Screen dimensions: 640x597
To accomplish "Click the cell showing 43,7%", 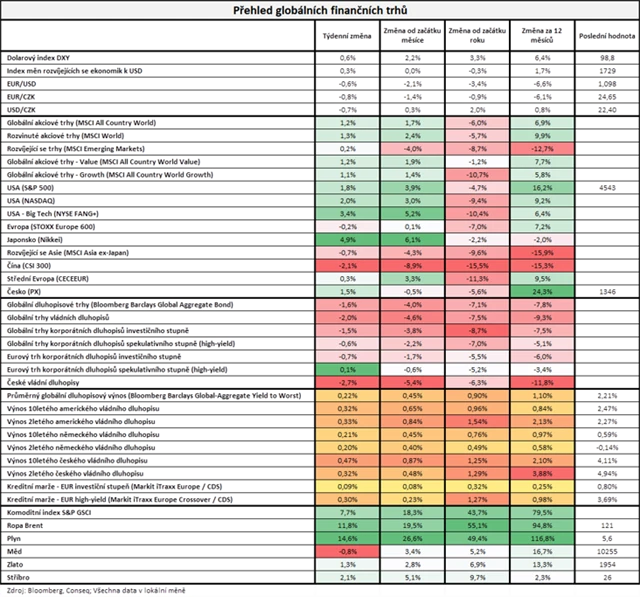I will (478, 511).
